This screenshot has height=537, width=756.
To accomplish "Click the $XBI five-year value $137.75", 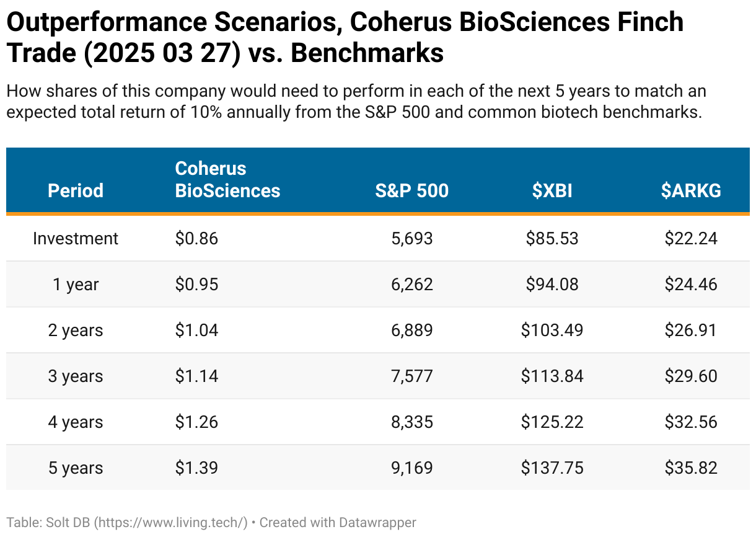I will [x=552, y=468].
